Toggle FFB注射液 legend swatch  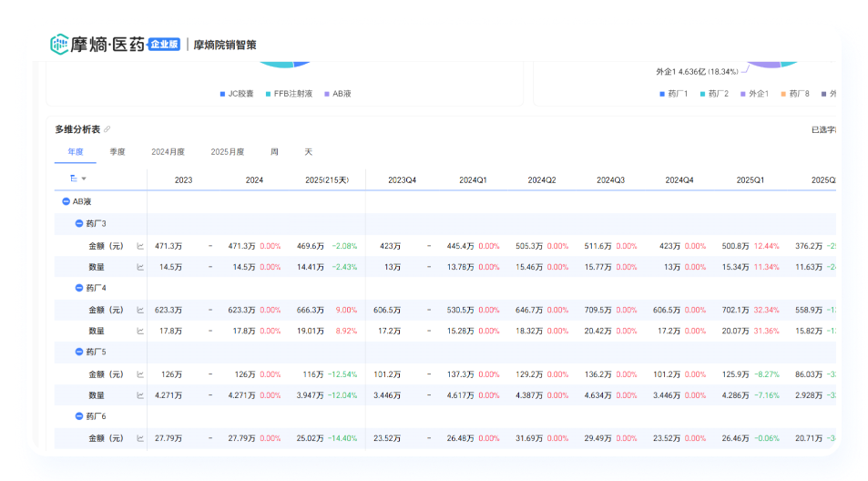268,94
